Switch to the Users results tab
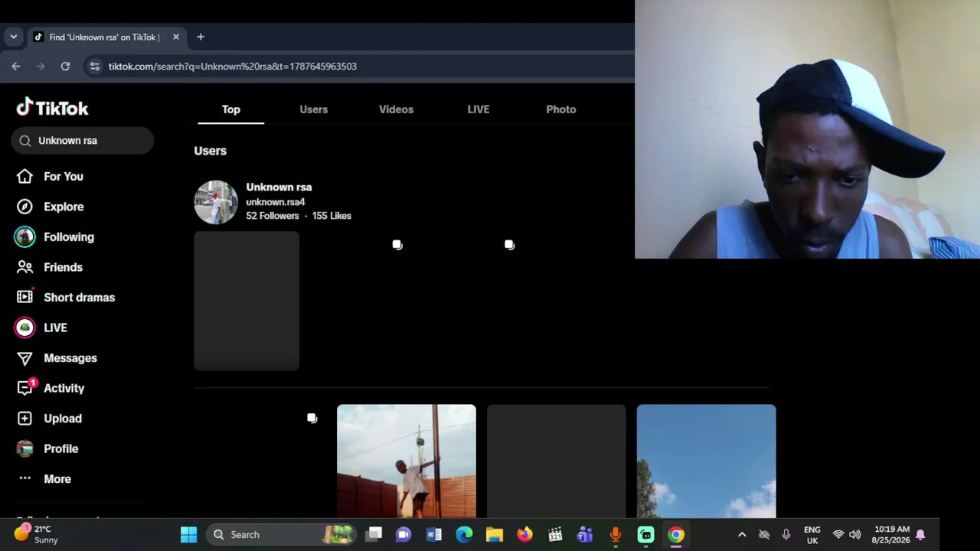Image resolution: width=980 pixels, height=551 pixels. pos(314,109)
